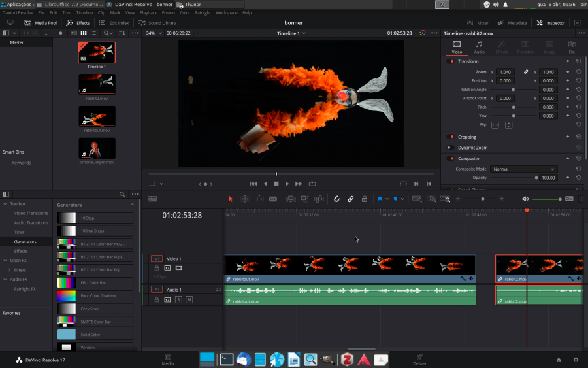Open Timeline 1 name dropdown
Viewport: 588px width, 368px height.
(291, 33)
